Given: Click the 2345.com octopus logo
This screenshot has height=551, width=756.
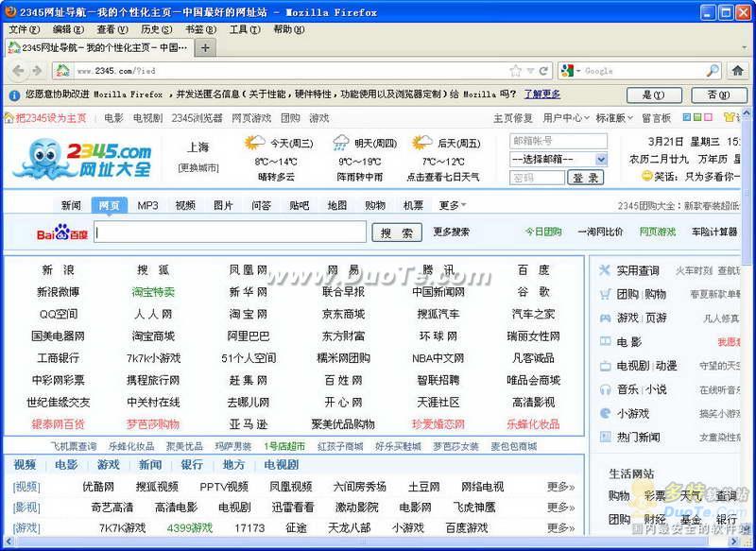Looking at the screenshot, I should pos(85,159).
